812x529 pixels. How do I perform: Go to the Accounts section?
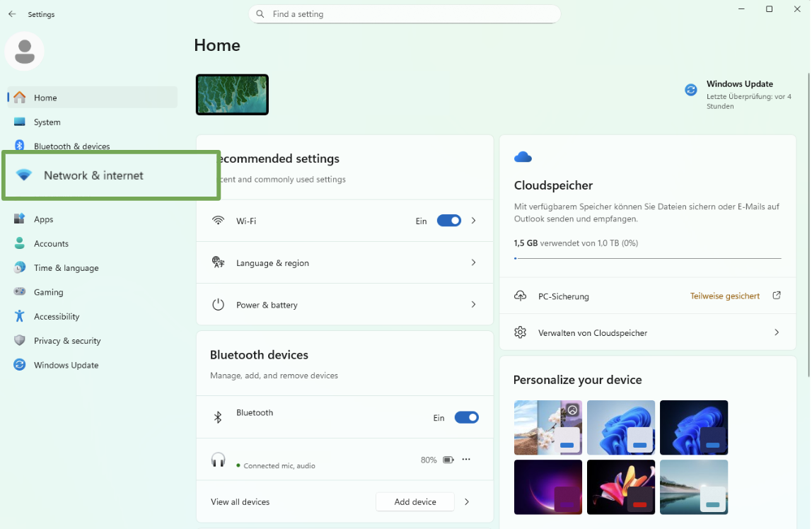(51, 243)
